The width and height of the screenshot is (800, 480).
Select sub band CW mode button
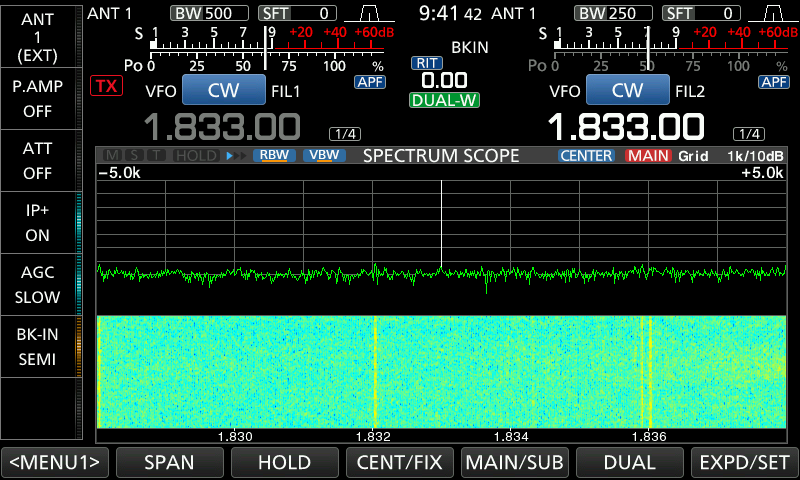[x=628, y=90]
